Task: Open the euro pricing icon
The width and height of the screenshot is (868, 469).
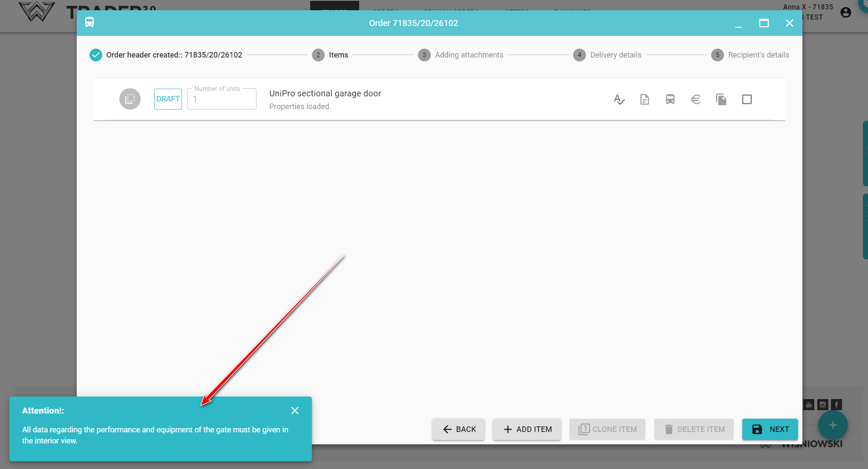Action: (695, 99)
